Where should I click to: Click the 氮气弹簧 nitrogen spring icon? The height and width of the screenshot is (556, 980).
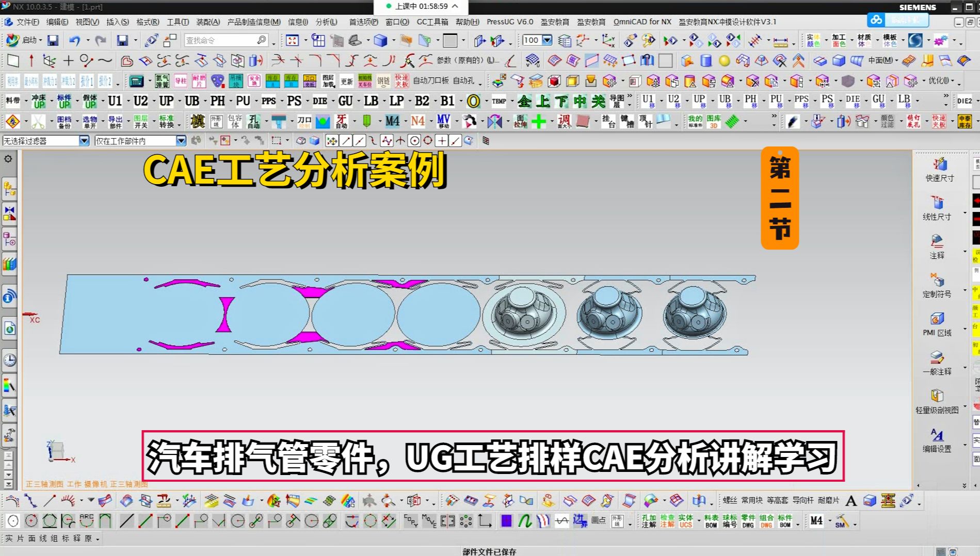pos(162,81)
